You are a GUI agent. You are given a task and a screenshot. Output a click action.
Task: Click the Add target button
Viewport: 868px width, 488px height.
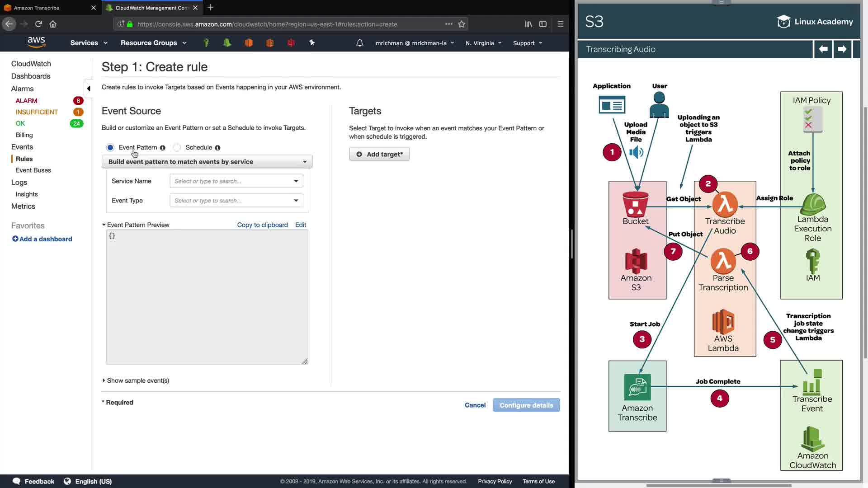click(x=379, y=154)
